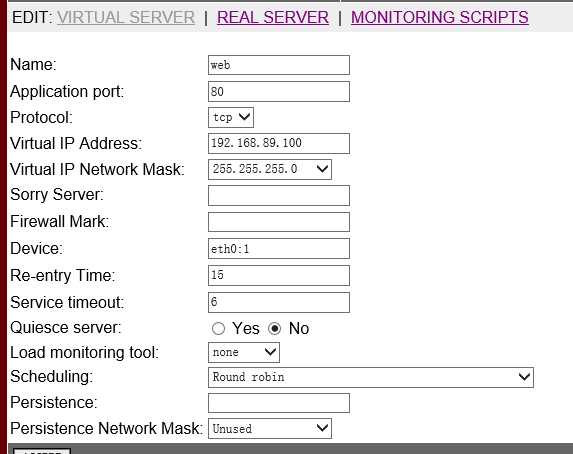Click the Load monitoring tool label

coord(84,353)
